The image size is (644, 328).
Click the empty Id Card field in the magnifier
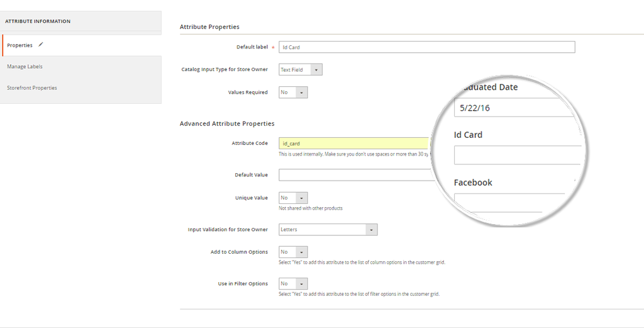[517, 155]
